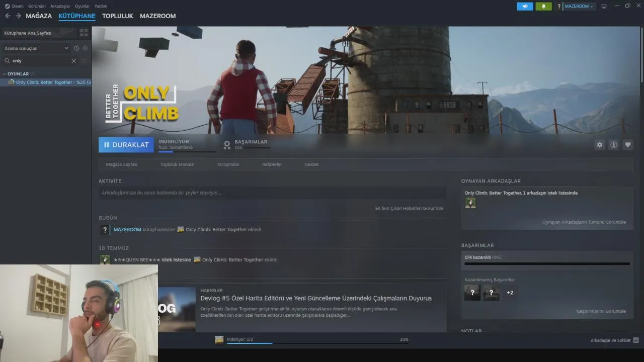The height and width of the screenshot is (362, 644).
Task: Go to the TOPLULUK tab
Action: point(117,16)
